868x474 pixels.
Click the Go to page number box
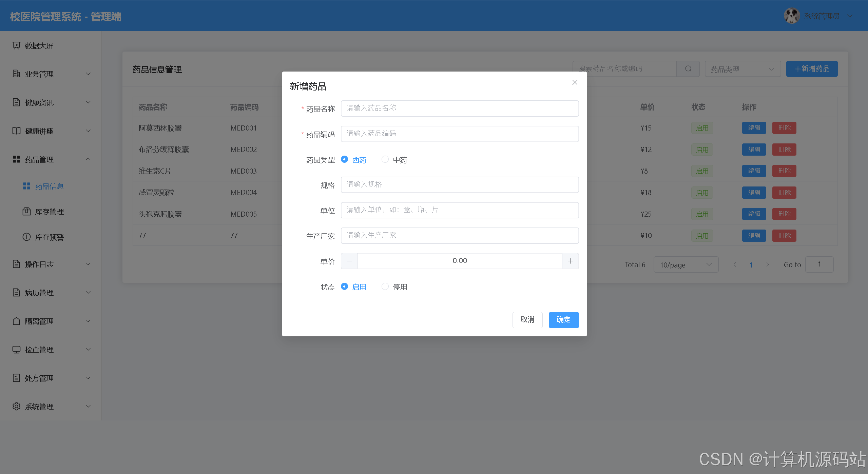pos(819,264)
